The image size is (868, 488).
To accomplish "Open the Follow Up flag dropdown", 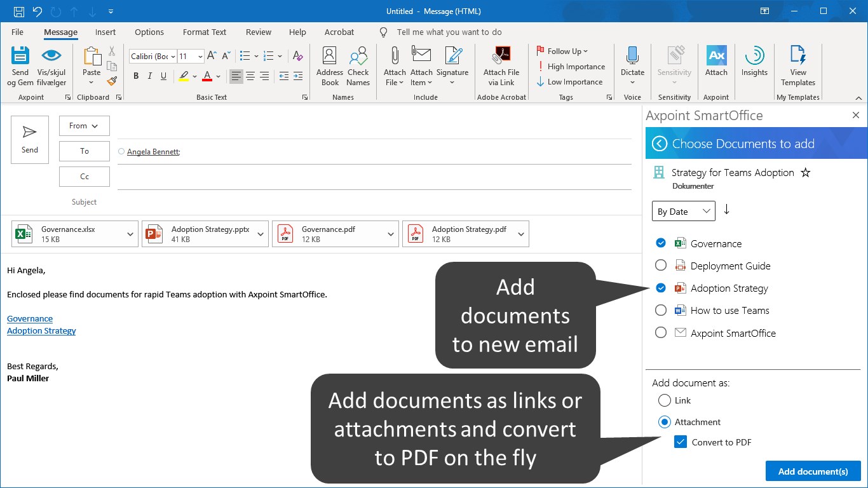I will 562,51.
